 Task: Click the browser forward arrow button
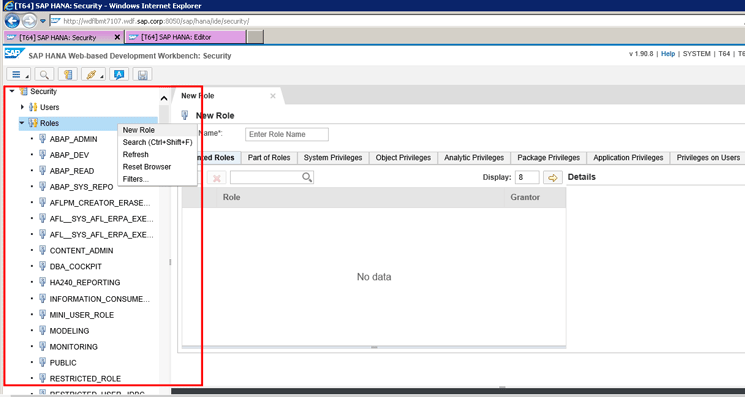pos(29,20)
